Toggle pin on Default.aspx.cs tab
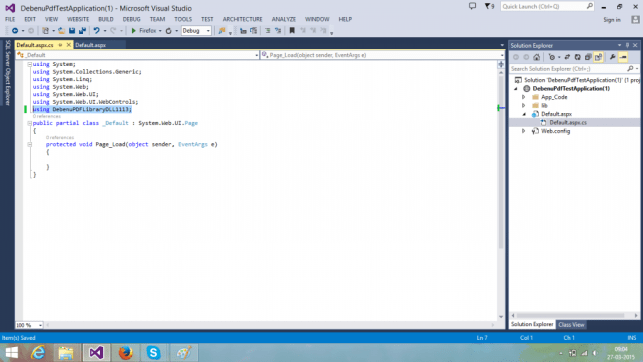The width and height of the screenshot is (643, 362). pyautogui.click(x=60, y=45)
